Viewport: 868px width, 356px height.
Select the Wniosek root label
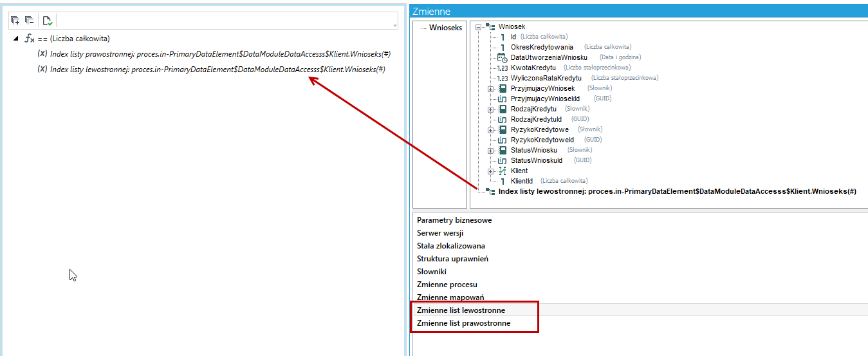pyautogui.click(x=512, y=27)
